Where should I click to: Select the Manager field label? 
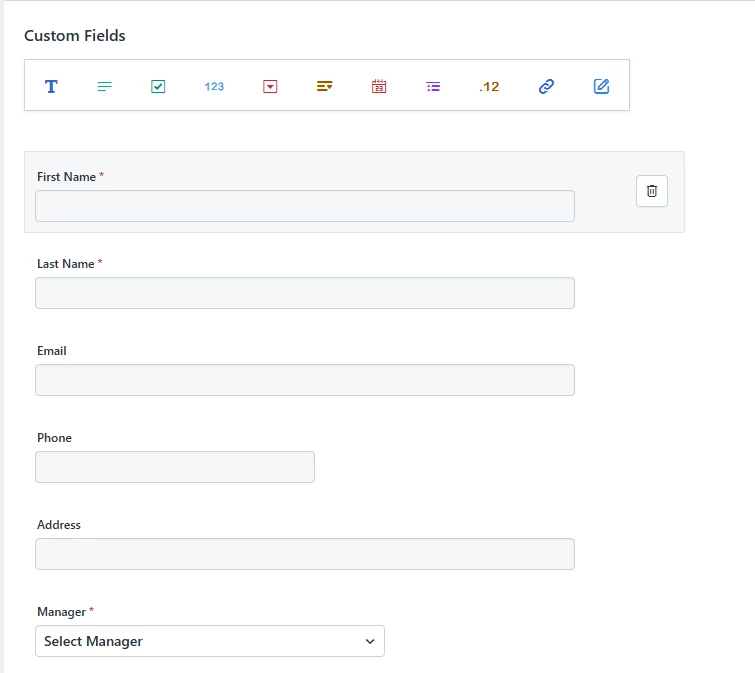coord(61,612)
